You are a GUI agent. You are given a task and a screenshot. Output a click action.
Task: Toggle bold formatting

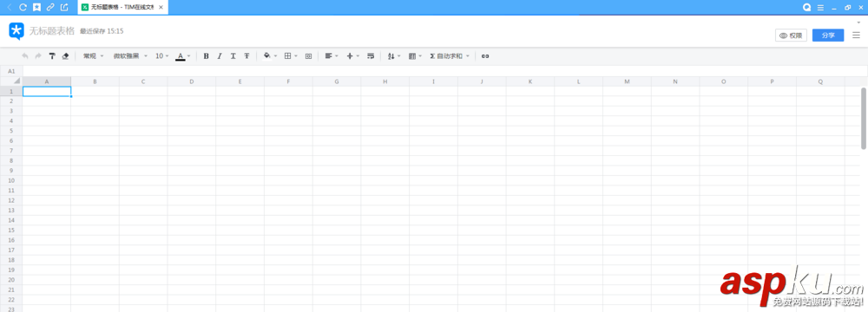tap(206, 55)
